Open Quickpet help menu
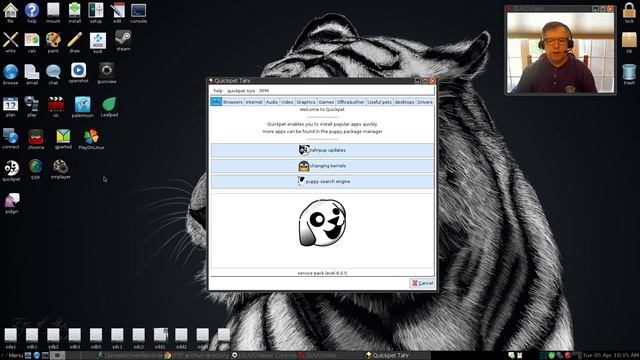Screen dimensions: 640x360 click(x=218, y=91)
